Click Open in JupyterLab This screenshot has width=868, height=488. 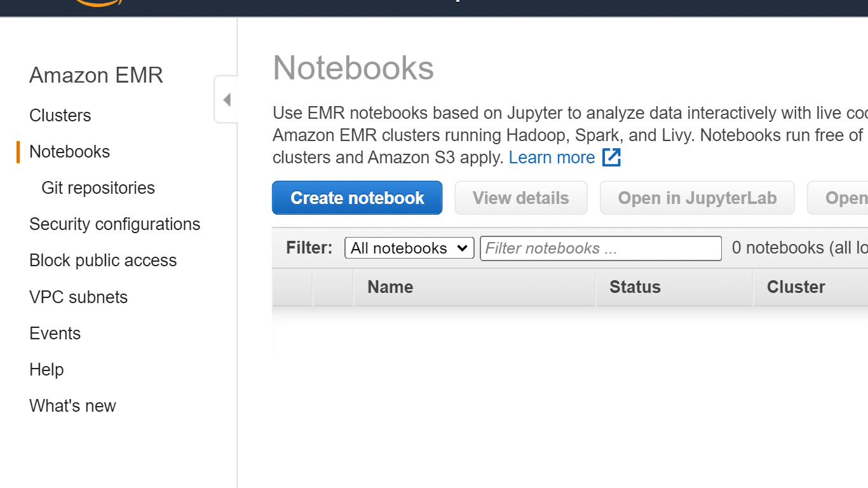point(696,198)
